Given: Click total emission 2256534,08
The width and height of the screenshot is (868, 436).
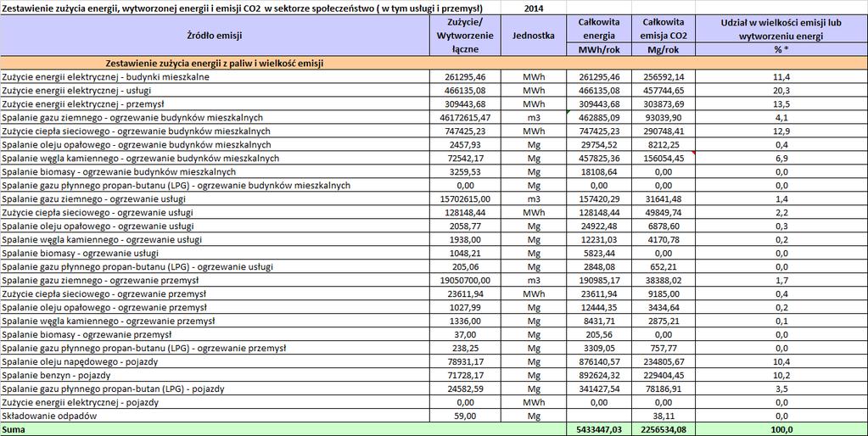Looking at the screenshot, I should [x=664, y=429].
